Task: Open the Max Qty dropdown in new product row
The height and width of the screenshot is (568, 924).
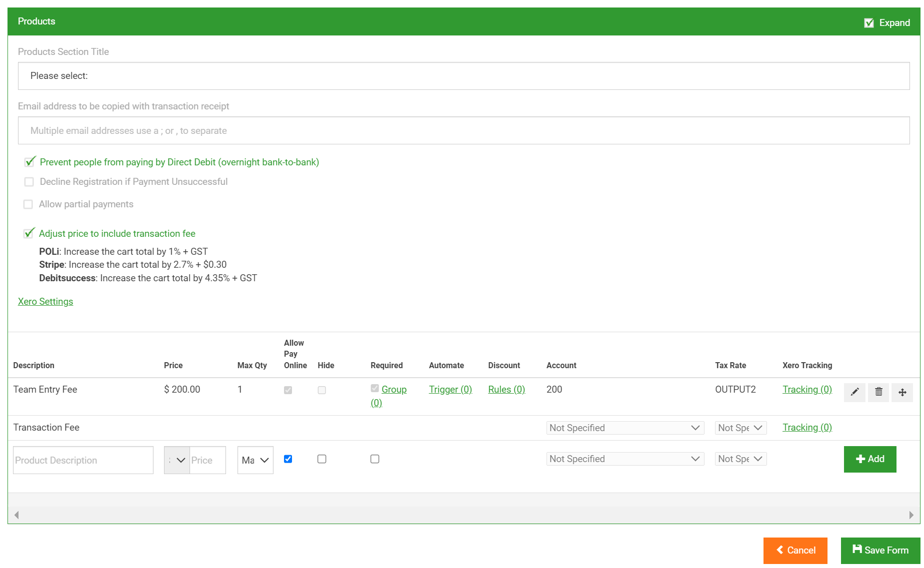Action: click(255, 460)
